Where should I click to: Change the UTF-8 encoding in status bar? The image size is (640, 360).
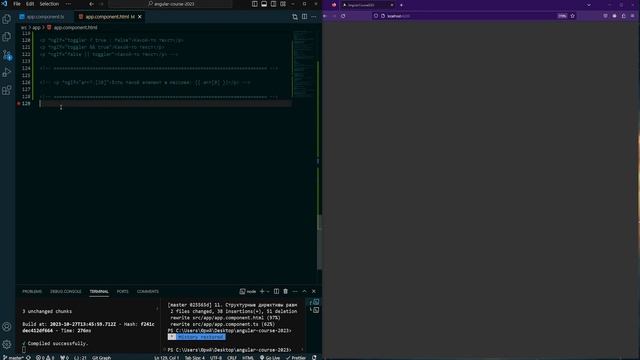tap(216, 358)
